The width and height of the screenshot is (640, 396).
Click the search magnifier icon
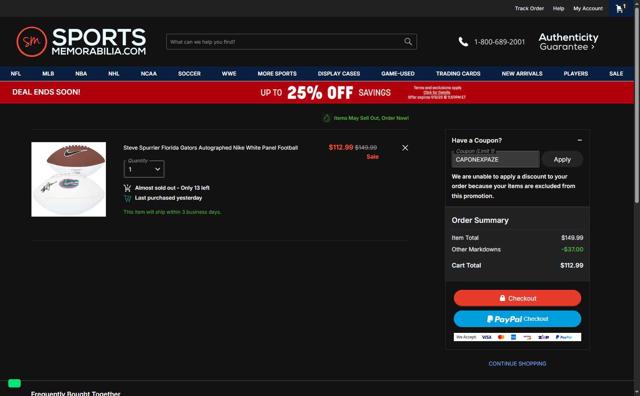click(x=408, y=42)
